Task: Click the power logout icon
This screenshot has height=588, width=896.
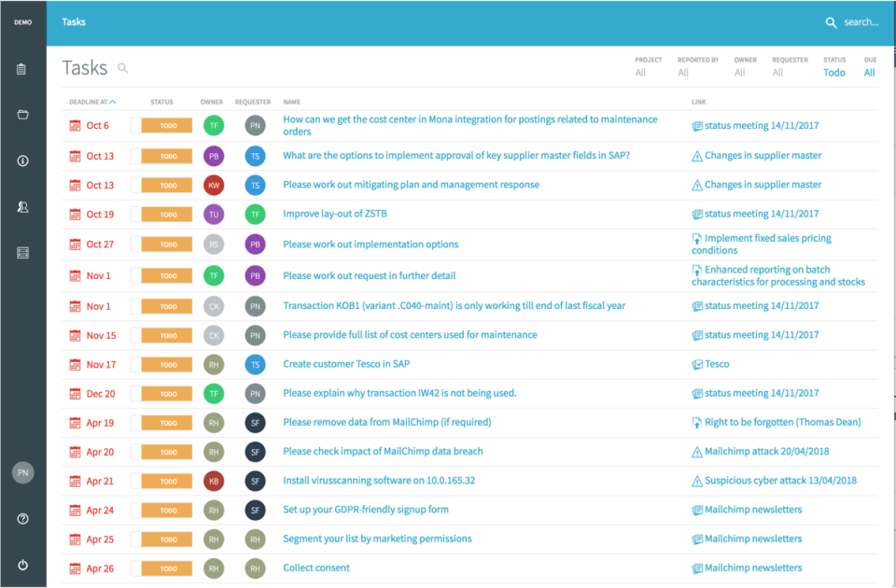Action: (x=22, y=566)
